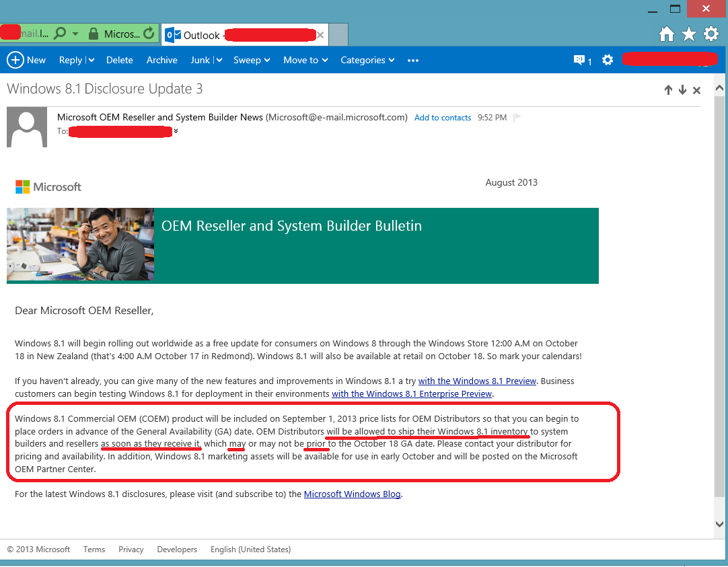This screenshot has width=728, height=567.
Task: Click the 'August 2013' date text
Action: (x=511, y=182)
